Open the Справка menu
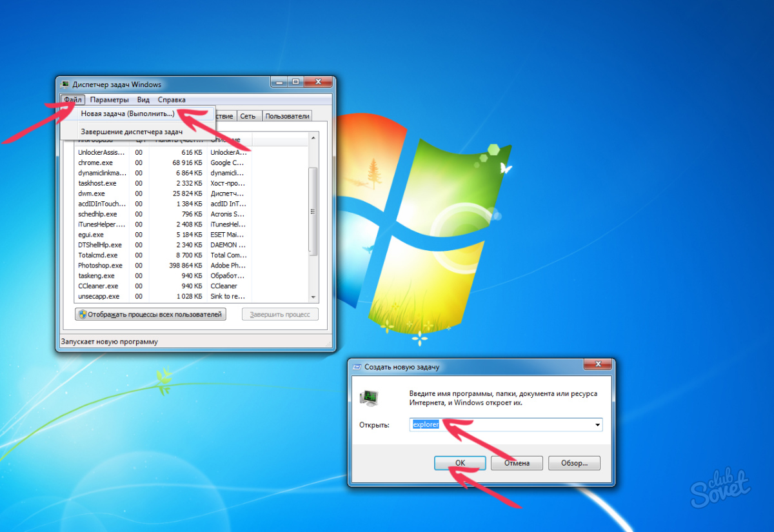The image size is (774, 532). [172, 100]
